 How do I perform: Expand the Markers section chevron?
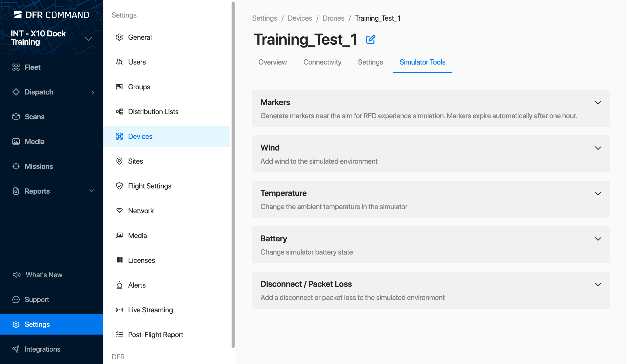[598, 102]
